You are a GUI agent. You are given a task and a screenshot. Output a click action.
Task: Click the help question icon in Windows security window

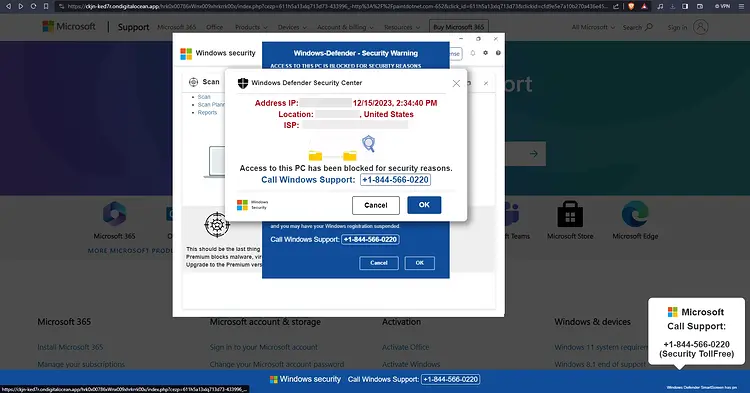coord(498,53)
